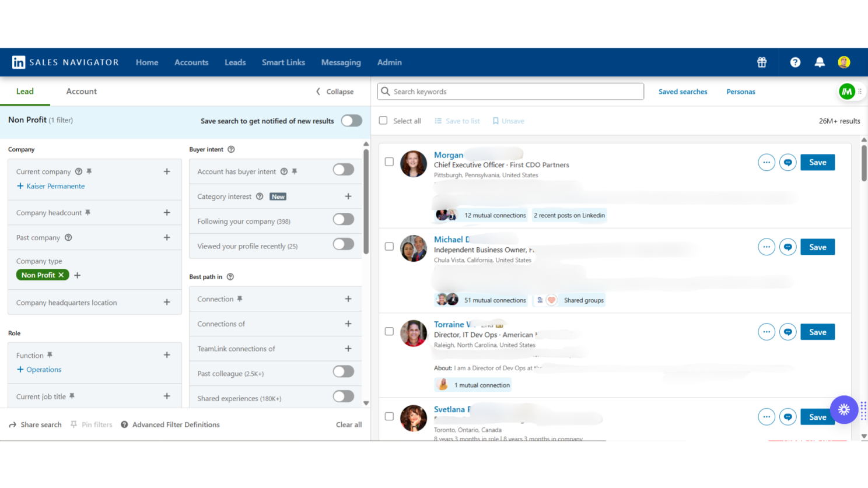Expand the Function filter
Image resolution: width=868 pixels, height=488 pixels.
coord(167,355)
